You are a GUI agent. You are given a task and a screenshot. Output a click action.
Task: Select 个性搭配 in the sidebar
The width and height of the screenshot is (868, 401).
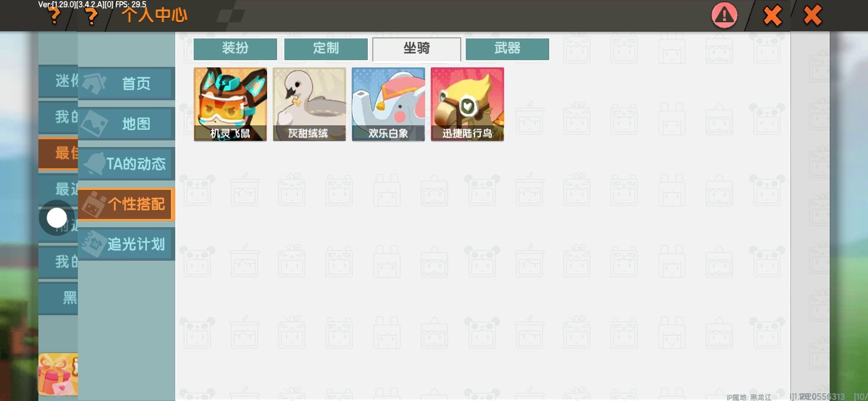[126, 204]
